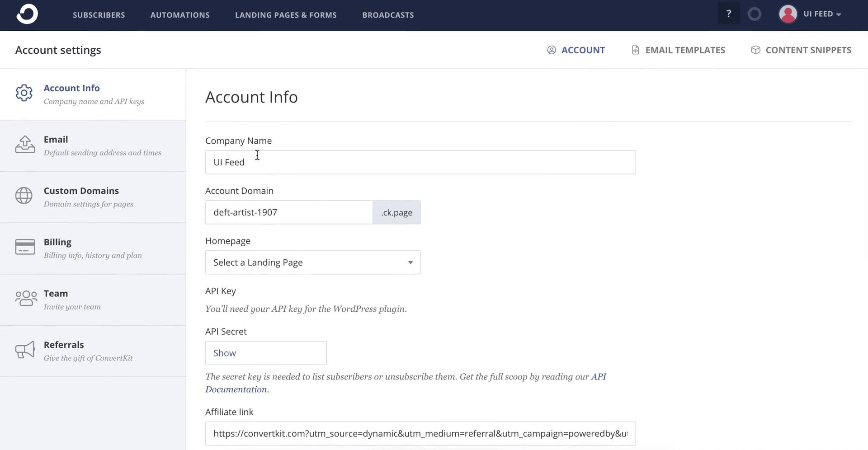This screenshot has width=868, height=450.
Task: Click the ConvertKit logo icon
Action: coord(27,14)
